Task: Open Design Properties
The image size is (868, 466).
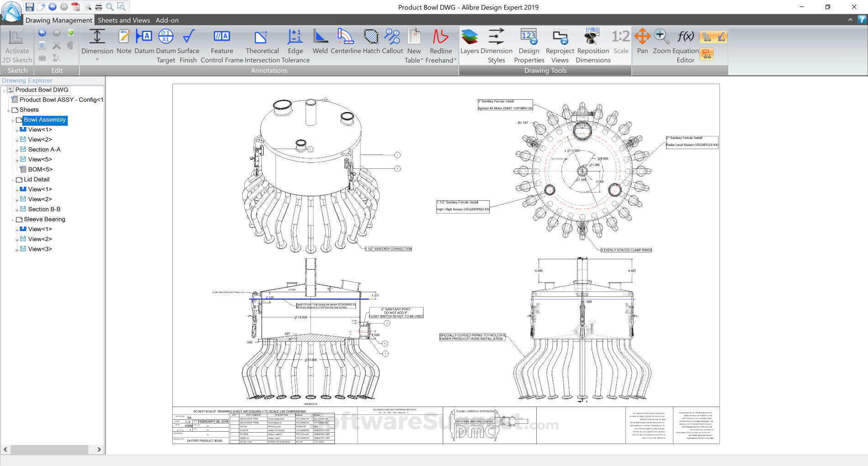Action: (x=529, y=43)
